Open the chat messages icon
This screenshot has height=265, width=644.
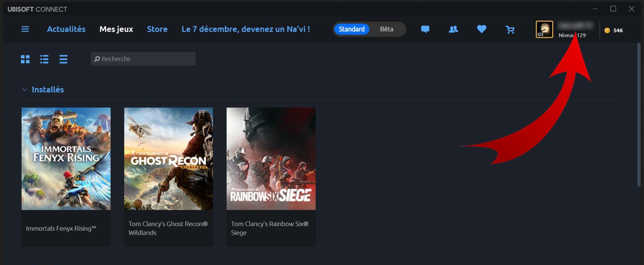[x=425, y=29]
